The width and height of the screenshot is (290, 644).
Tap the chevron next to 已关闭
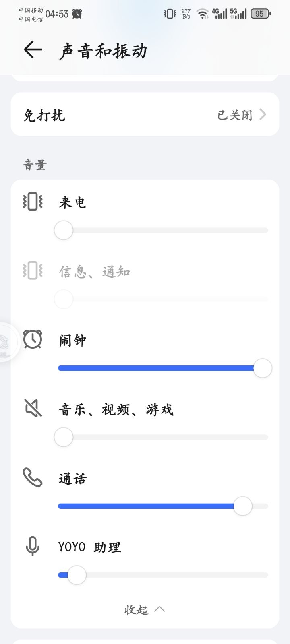pyautogui.click(x=263, y=115)
